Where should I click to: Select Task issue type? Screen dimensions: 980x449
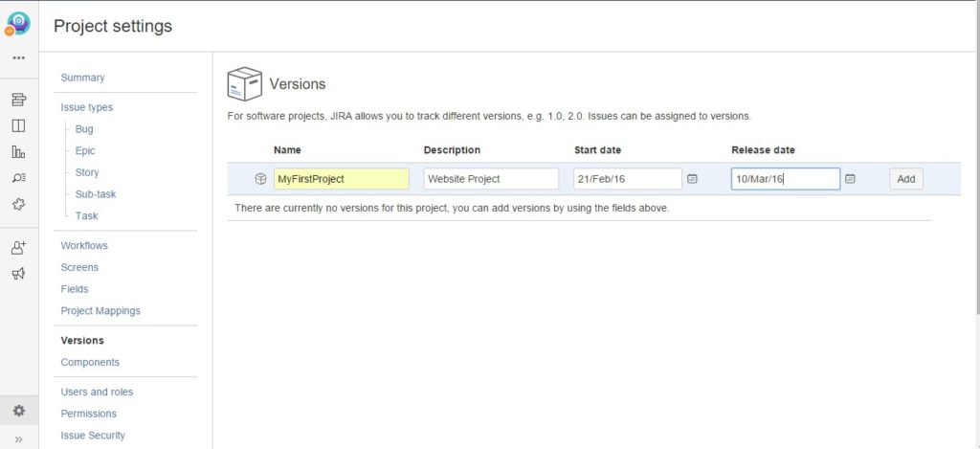tap(86, 215)
